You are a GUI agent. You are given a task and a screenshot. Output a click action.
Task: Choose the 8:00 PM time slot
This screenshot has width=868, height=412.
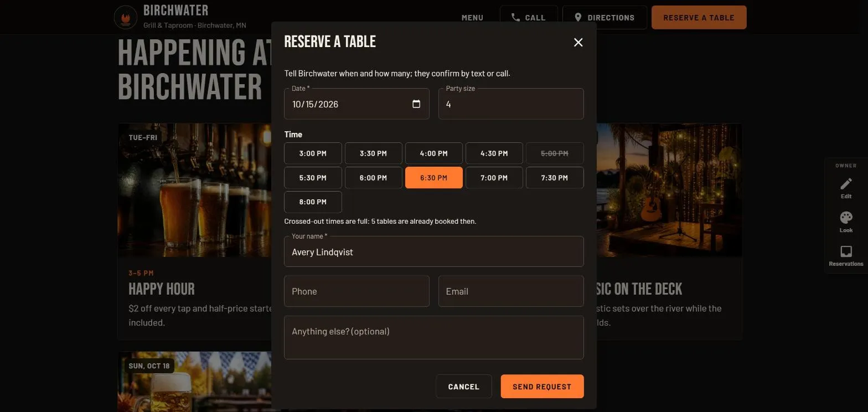313,202
